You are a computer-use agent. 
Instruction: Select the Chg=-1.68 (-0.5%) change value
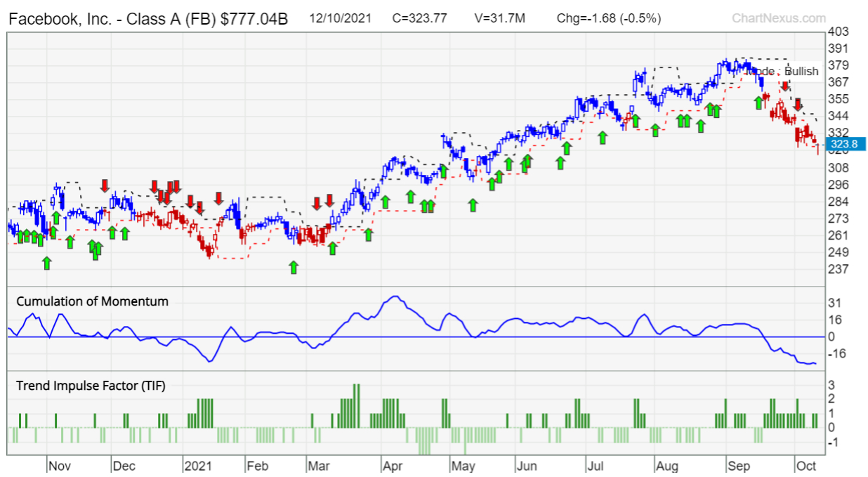[x=609, y=19]
